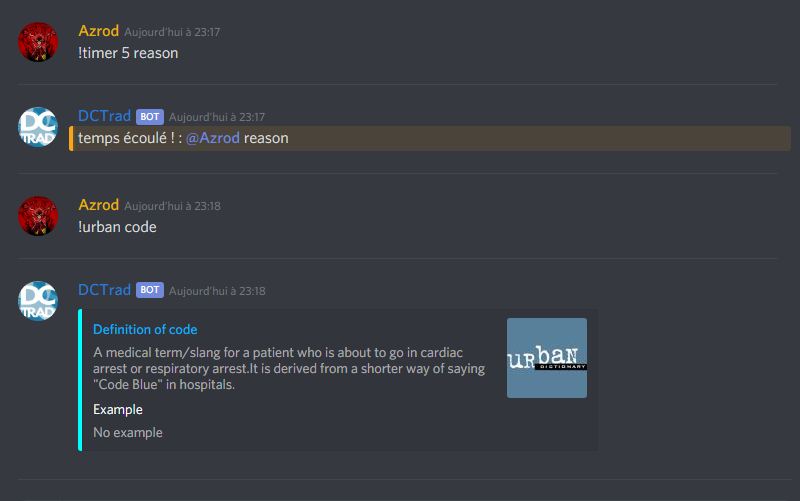Viewport: 800px width, 501px height.
Task: Click DCTrad avatar next to Urban Dictionary embed
Action: point(38,301)
